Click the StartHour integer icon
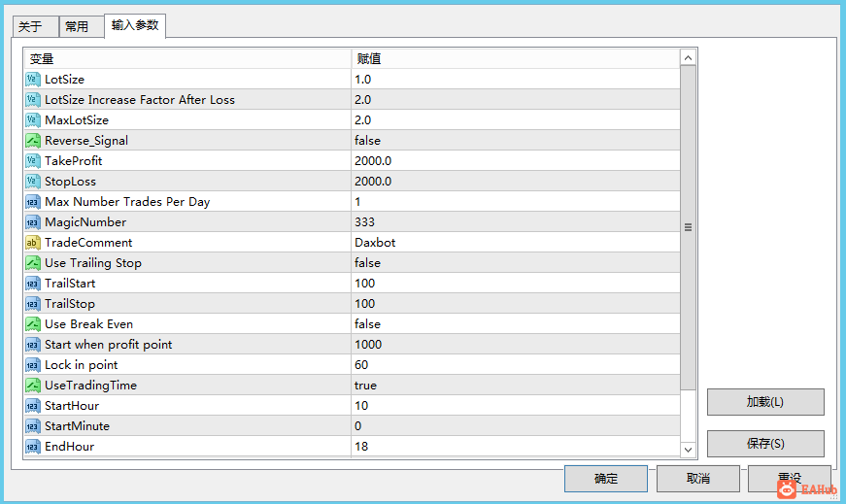Viewport: 846px width, 504px height. click(33, 406)
